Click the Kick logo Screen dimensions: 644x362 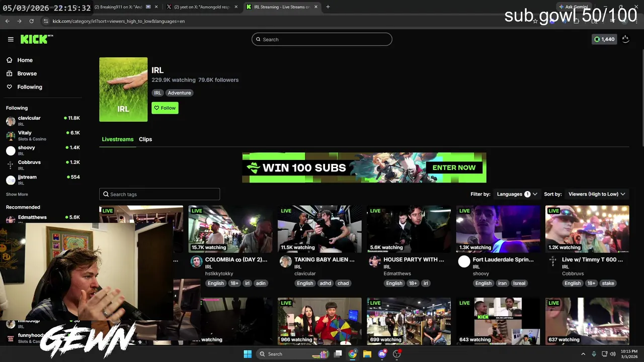[37, 39]
